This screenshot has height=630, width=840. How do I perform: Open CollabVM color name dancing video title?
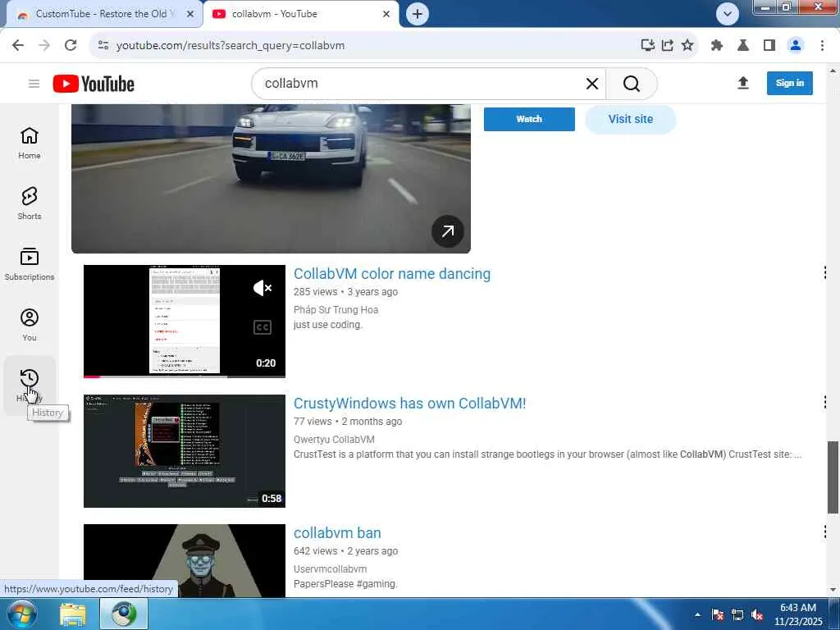391,274
